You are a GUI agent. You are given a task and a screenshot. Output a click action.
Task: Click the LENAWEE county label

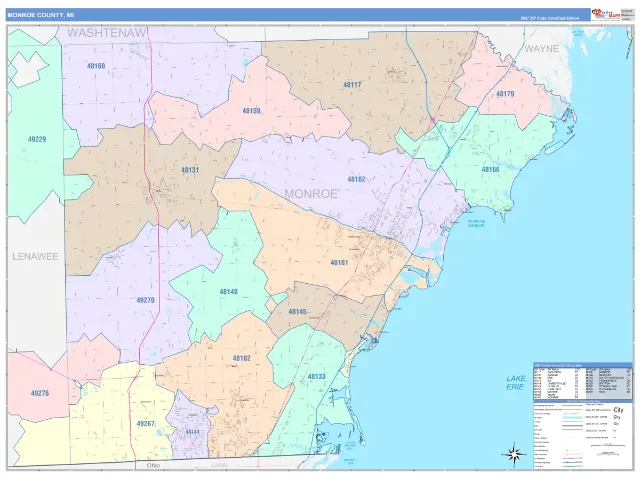coord(35,257)
